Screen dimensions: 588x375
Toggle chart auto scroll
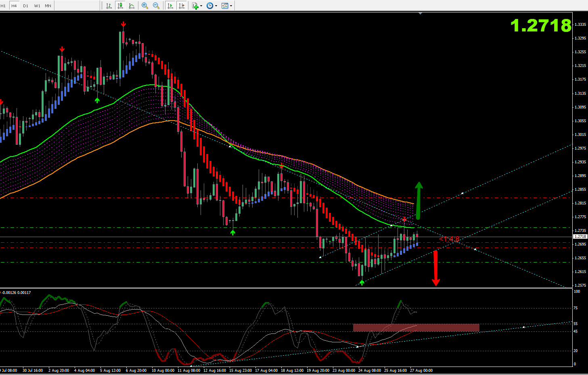pos(170,6)
